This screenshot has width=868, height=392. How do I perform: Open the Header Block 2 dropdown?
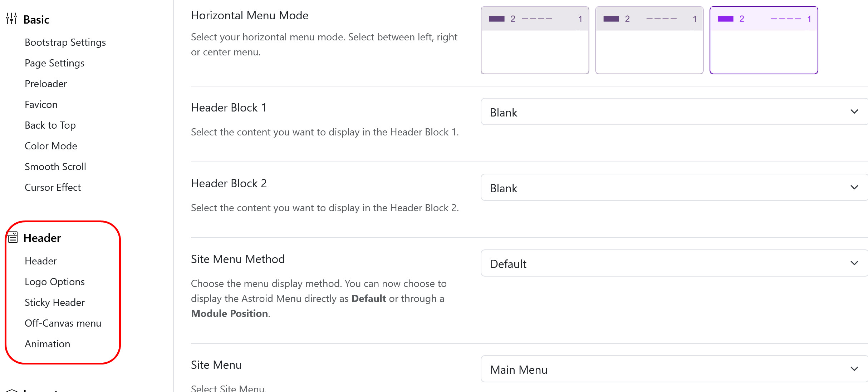pos(674,188)
